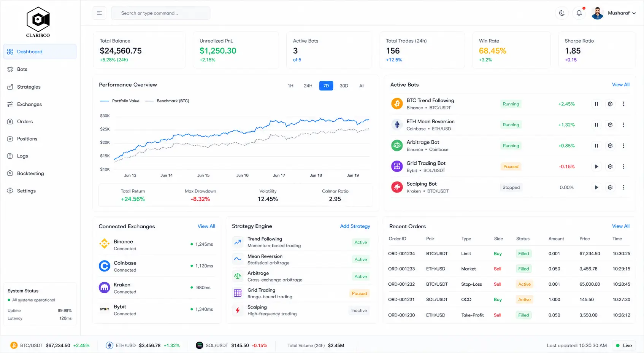Click View All in Recent Orders

620,226
